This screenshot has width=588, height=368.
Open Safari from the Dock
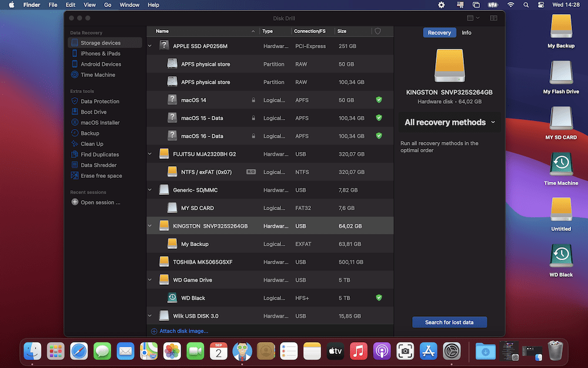pyautogui.click(x=79, y=351)
